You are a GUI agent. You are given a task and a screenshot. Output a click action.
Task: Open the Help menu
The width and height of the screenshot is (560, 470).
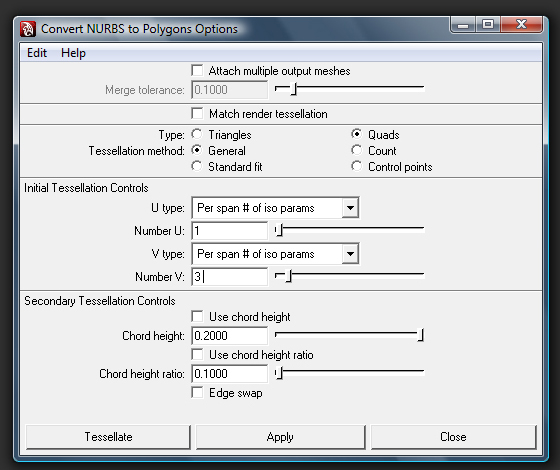73,53
